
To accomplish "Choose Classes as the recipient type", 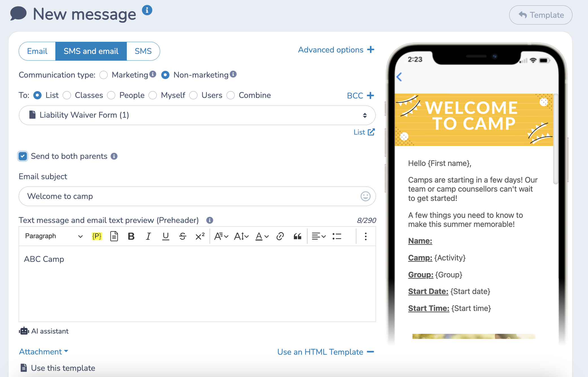I will coord(67,95).
